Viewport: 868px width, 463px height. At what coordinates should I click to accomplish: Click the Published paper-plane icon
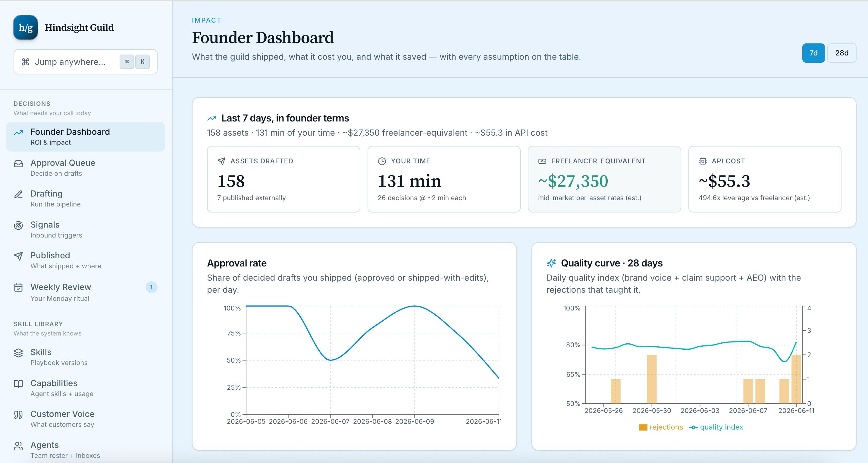coord(19,256)
